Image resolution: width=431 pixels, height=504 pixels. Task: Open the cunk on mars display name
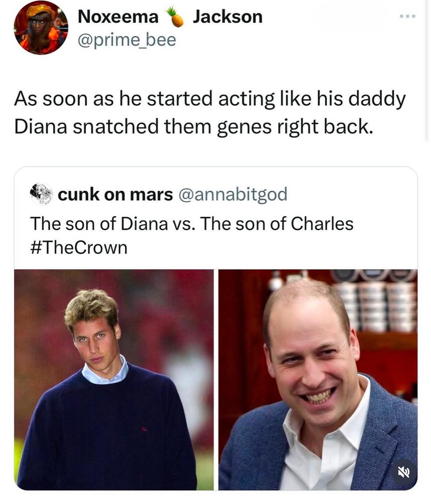(115, 194)
